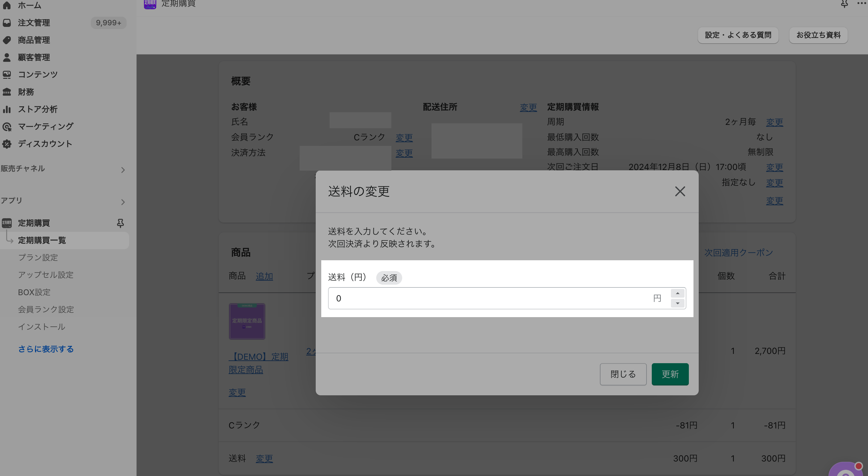Open BOX設定 in the sidebar
Image resolution: width=868 pixels, height=476 pixels.
coord(34,292)
